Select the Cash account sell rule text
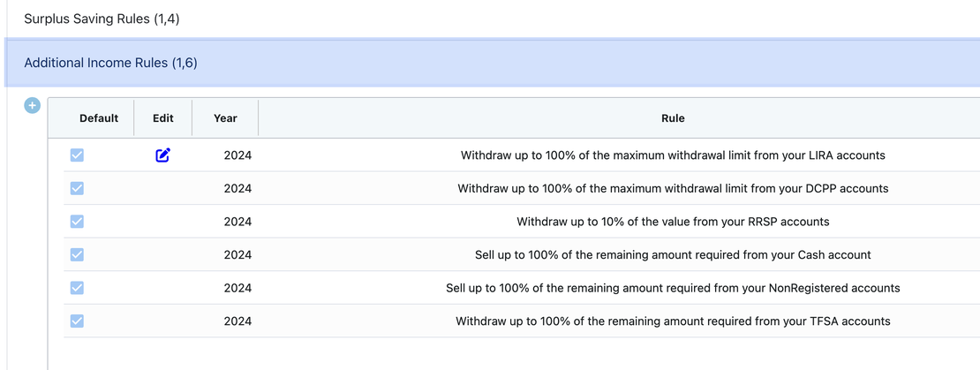The height and width of the screenshot is (370, 980). 673,254
